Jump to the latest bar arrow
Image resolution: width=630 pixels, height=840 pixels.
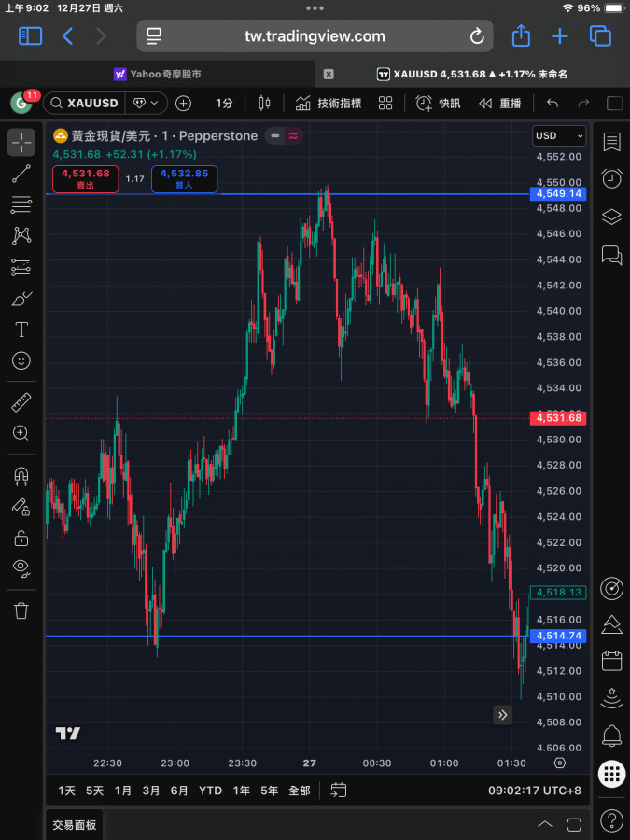click(x=502, y=715)
